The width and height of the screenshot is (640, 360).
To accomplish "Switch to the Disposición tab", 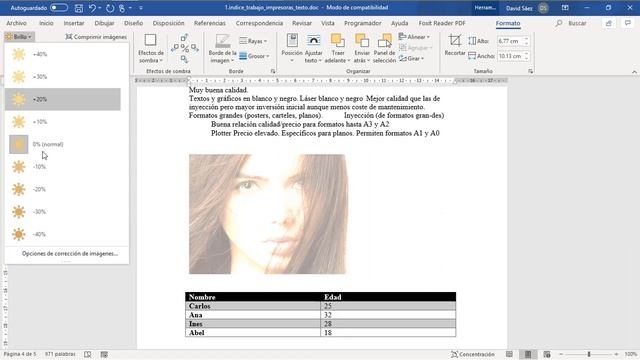I will (169, 23).
